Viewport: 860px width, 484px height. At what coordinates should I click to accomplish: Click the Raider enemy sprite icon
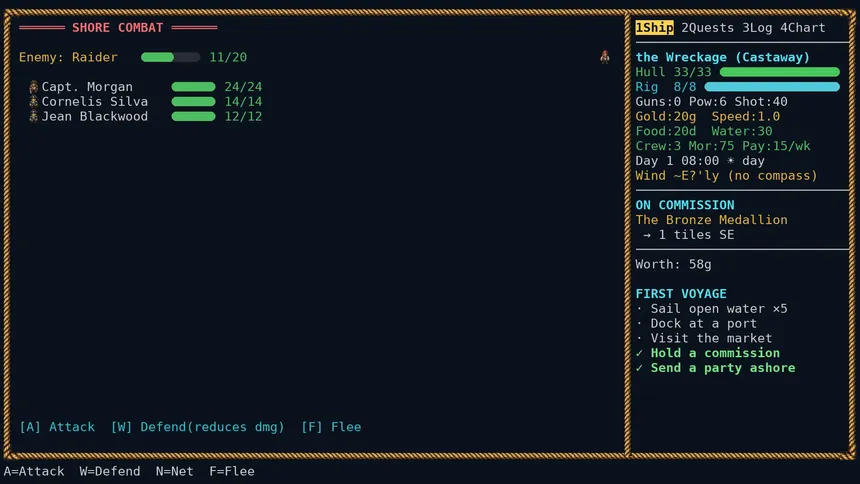pos(604,57)
